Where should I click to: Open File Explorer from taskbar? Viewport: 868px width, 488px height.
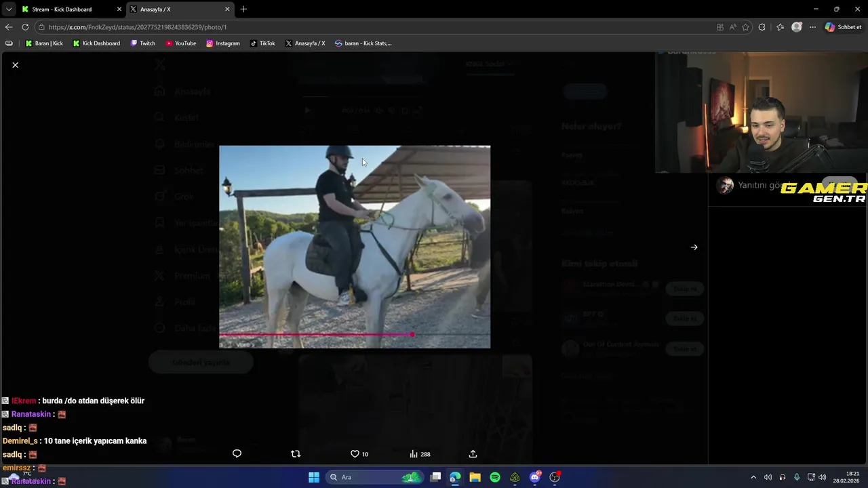(475, 477)
